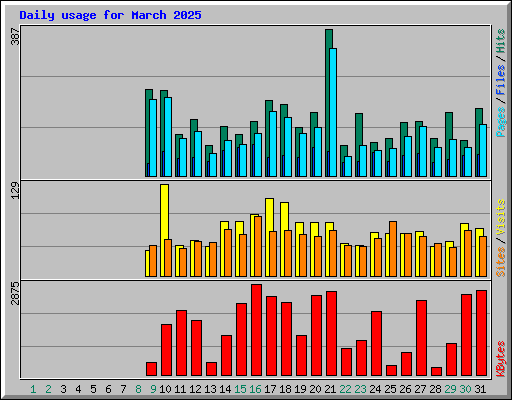This screenshot has width=512, height=400.
Task: Click day 16 on the date axis
Action: tap(255, 389)
